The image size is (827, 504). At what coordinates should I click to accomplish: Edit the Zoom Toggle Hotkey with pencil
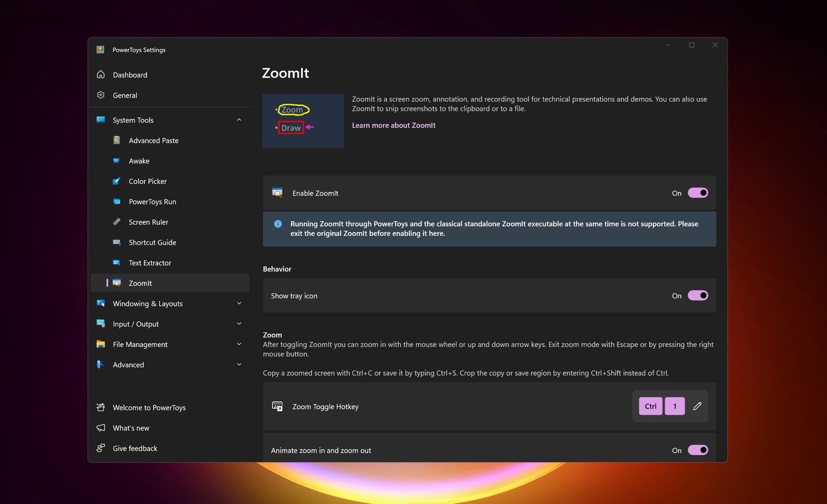(697, 406)
